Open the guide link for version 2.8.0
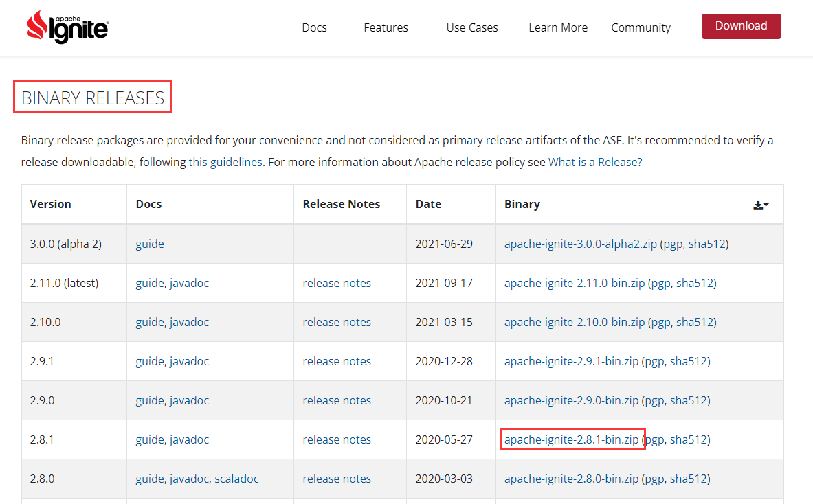The width and height of the screenshot is (813, 504). tap(150, 479)
